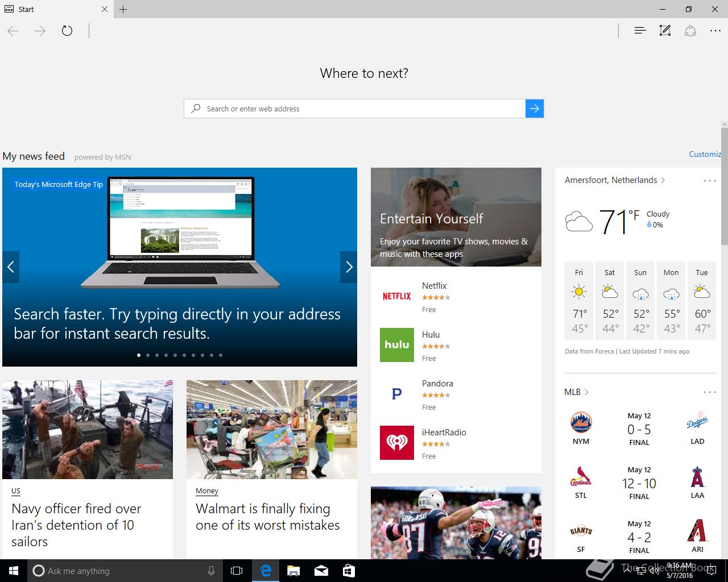Refresh the page
This screenshot has height=582, width=728.
click(x=67, y=31)
